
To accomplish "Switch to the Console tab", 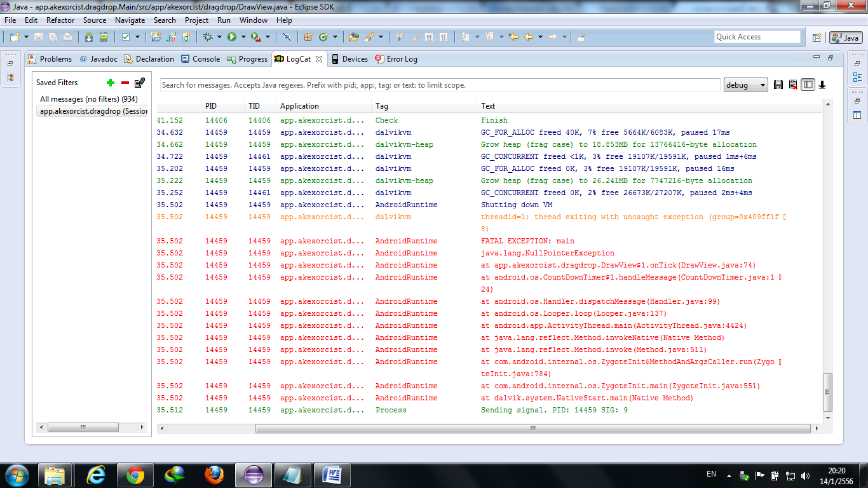I will click(x=201, y=59).
